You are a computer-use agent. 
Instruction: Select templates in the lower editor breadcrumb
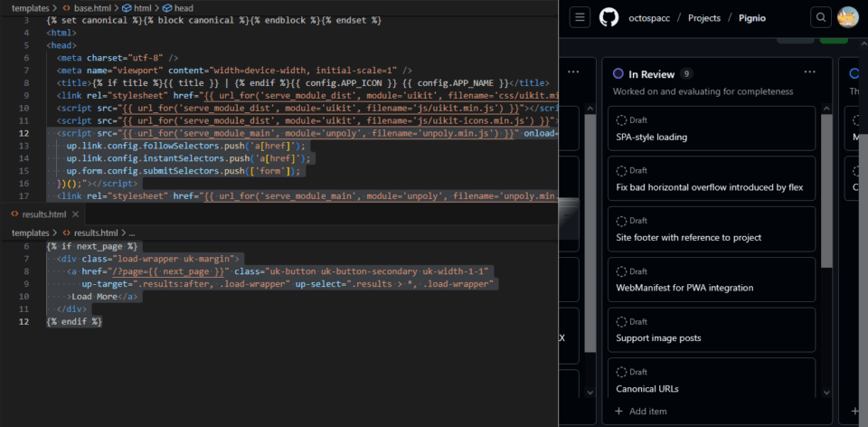pyautogui.click(x=31, y=233)
